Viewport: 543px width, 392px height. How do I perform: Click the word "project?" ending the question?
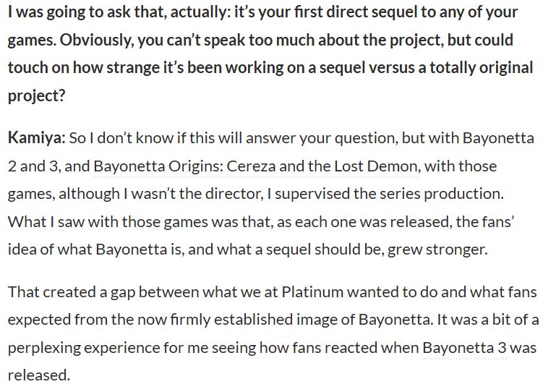36,96
